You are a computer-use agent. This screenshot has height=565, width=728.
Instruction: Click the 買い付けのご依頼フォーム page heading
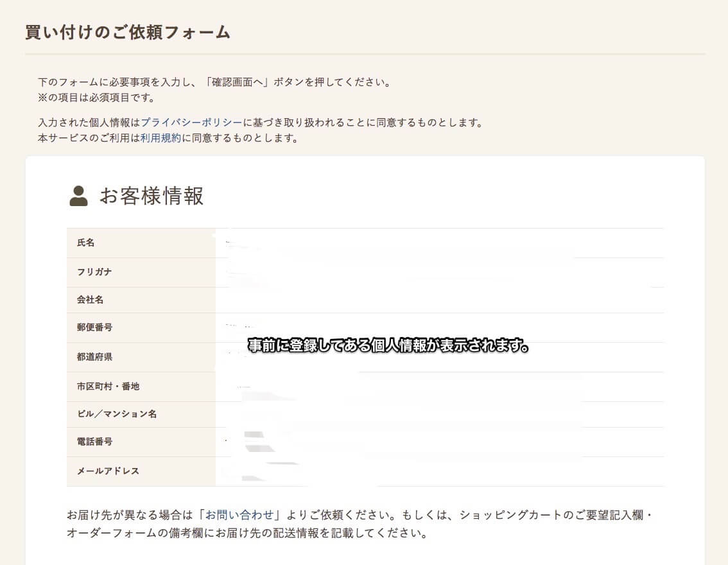(128, 33)
